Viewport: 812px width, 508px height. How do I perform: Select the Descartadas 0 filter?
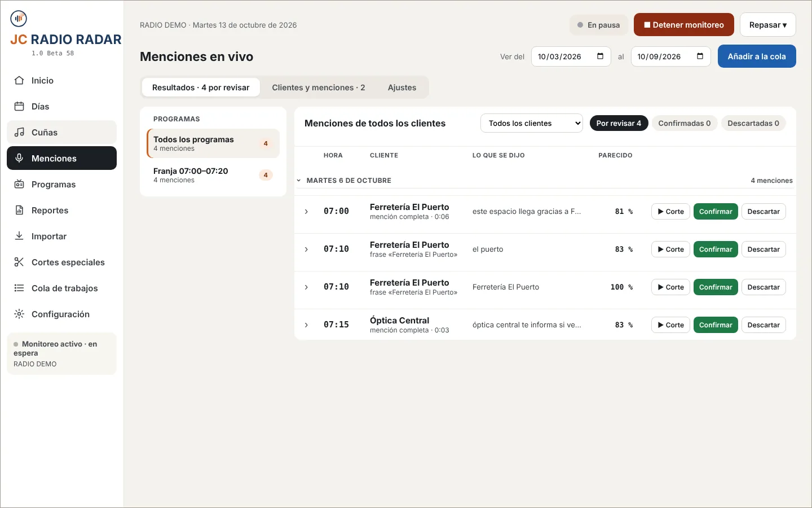(753, 123)
